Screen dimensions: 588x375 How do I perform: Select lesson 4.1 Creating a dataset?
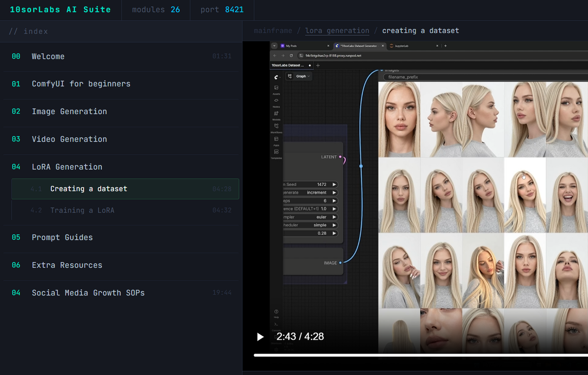click(125, 189)
